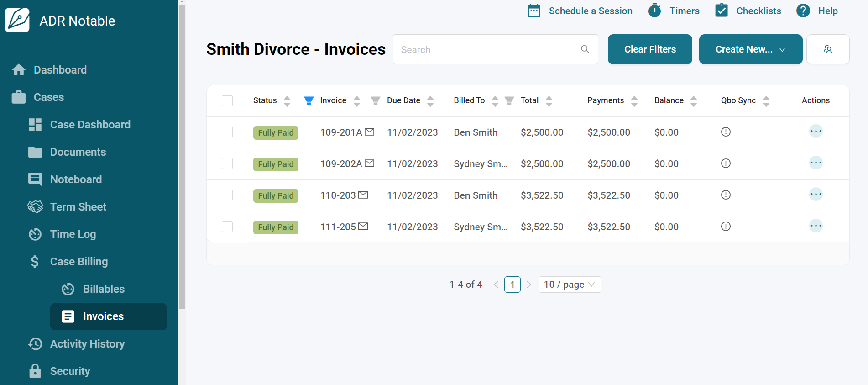Open the Invoice column filter funnel
868x385 pixels.
click(375, 101)
